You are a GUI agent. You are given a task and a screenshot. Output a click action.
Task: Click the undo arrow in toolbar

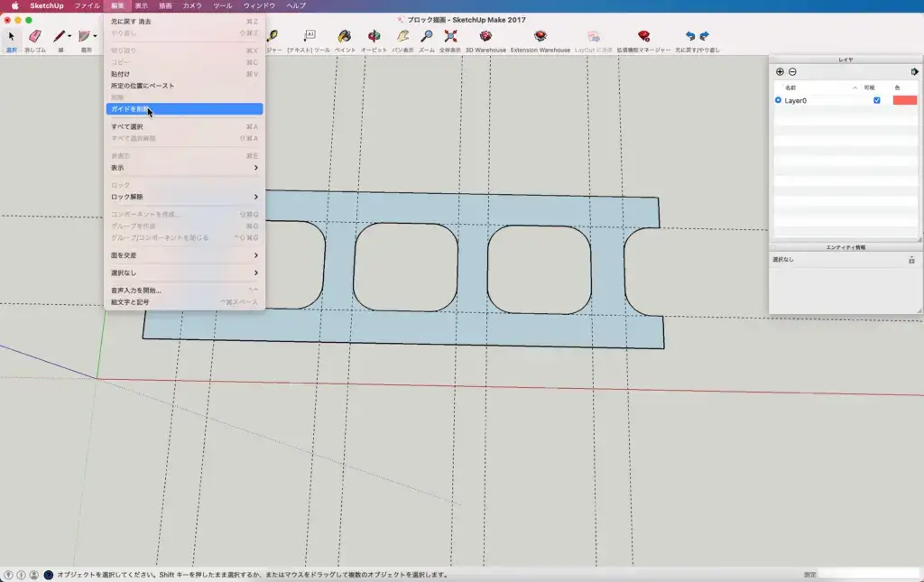pos(690,36)
